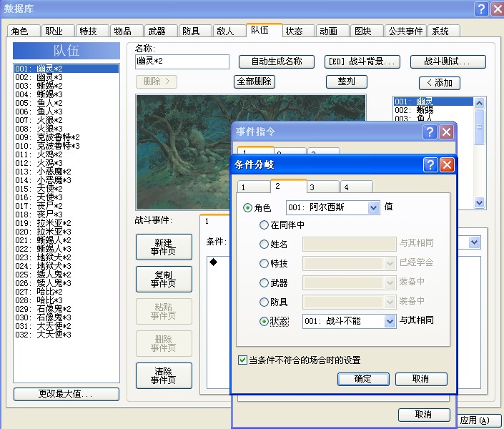
Task: Open the 001: 阿尔西斯 actor dropdown
Action: coord(373,208)
